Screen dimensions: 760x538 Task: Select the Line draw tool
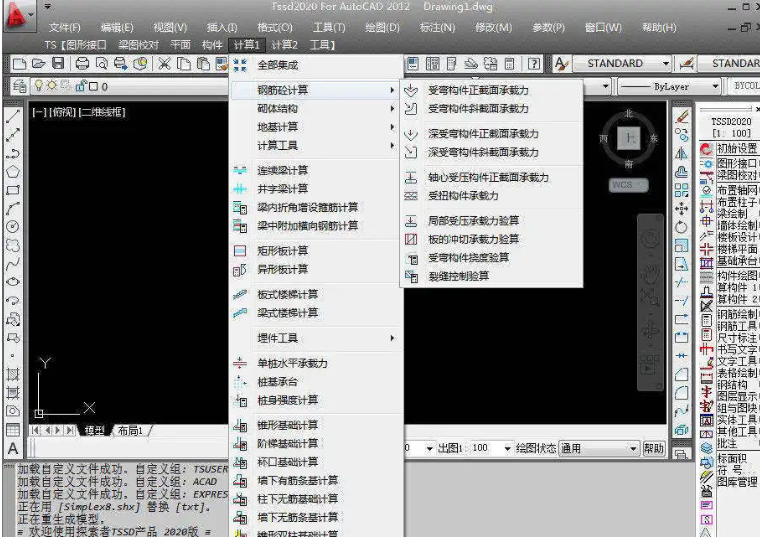coord(13,116)
